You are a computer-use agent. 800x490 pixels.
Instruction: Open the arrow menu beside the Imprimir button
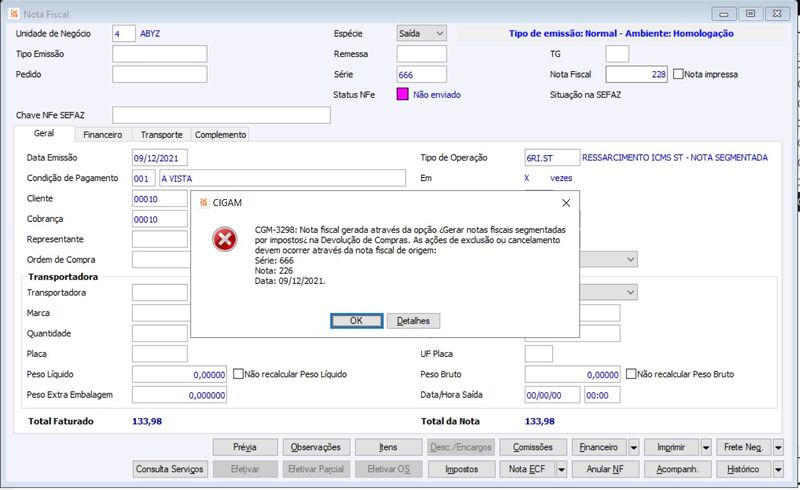tap(706, 448)
